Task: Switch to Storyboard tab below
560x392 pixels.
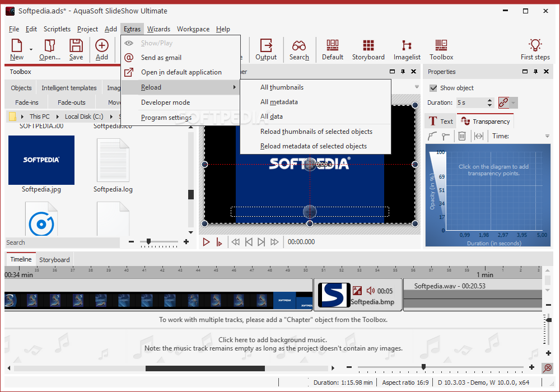Action: click(x=54, y=259)
